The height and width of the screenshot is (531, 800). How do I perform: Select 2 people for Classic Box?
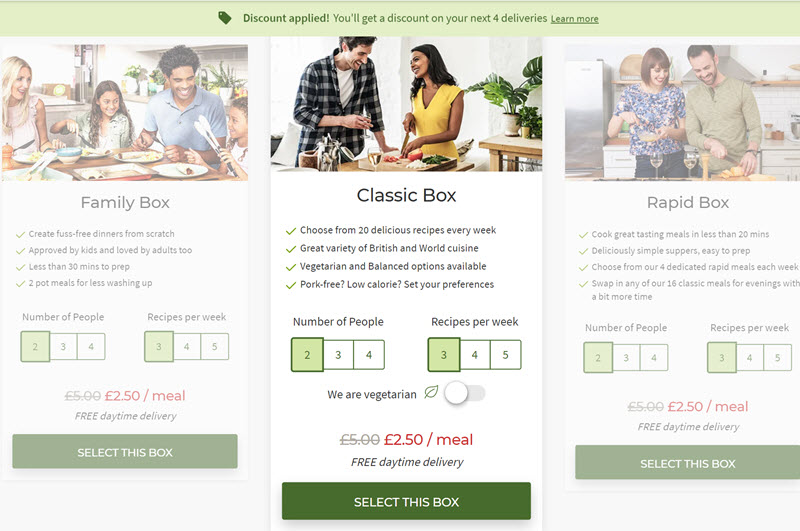pos(307,355)
